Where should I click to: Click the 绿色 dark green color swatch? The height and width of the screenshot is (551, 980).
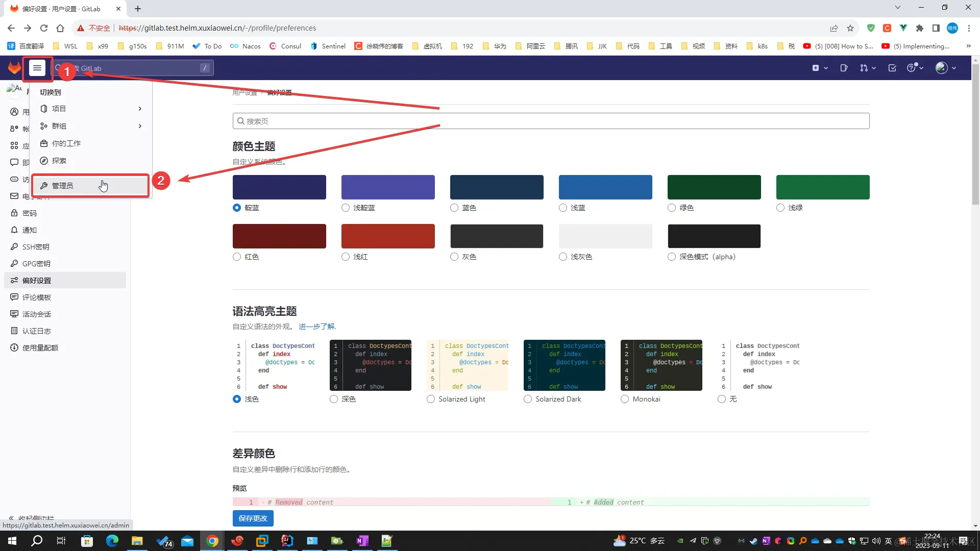point(714,187)
